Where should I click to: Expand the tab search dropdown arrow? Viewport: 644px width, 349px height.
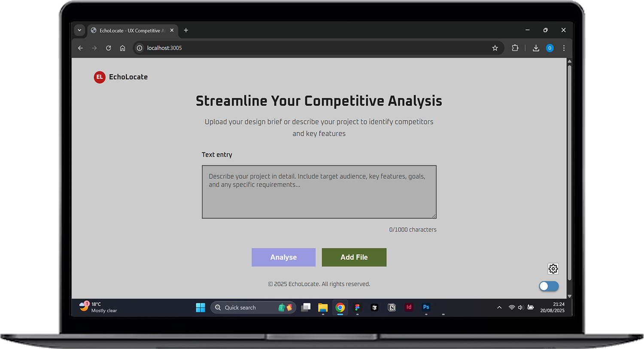coord(79,31)
